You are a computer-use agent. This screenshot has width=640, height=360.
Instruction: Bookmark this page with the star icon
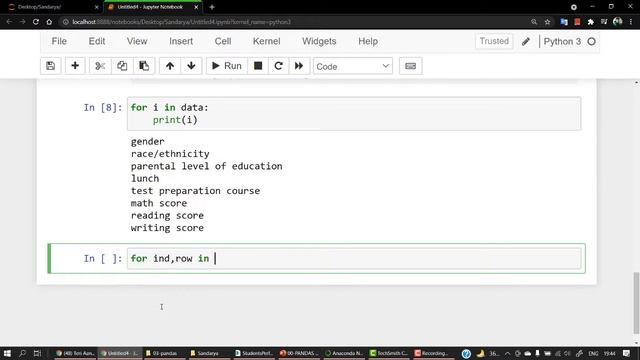(x=547, y=22)
